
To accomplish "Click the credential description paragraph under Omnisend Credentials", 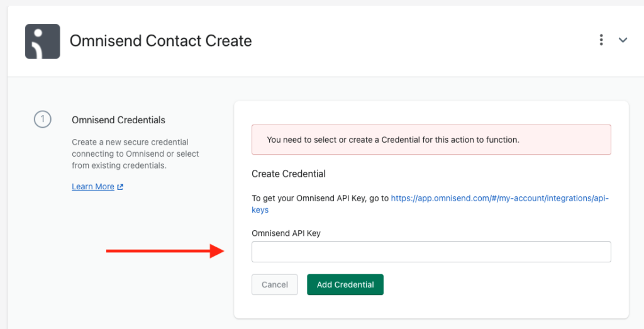I will pyautogui.click(x=136, y=153).
